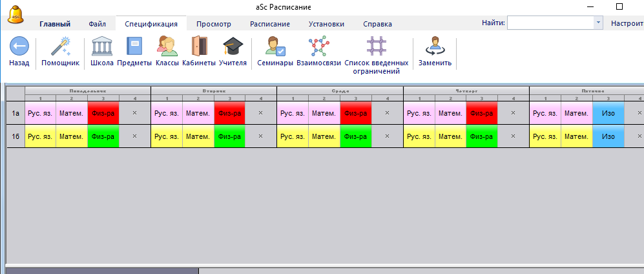
Task: Select the blue Изо cell for class 1б
Action: pyautogui.click(x=608, y=136)
